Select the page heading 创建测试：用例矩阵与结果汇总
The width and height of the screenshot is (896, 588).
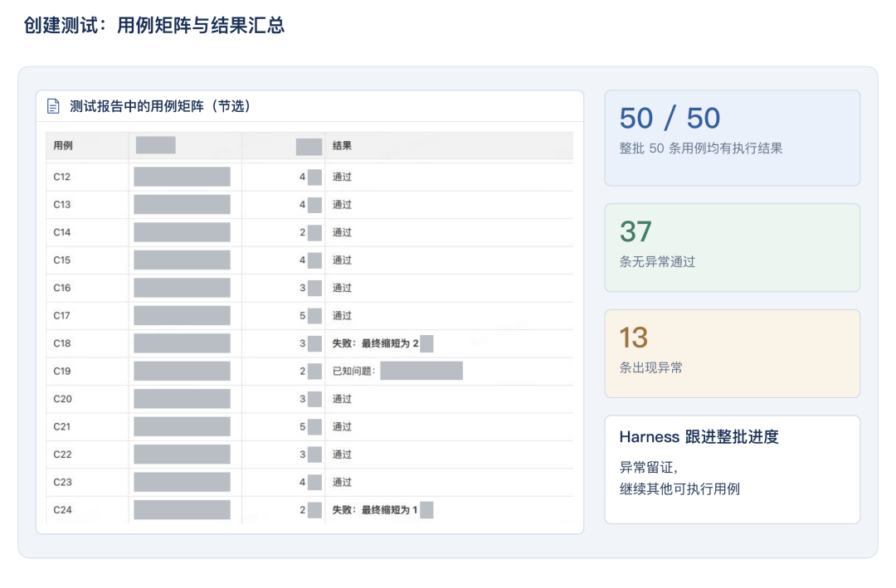[x=154, y=25]
